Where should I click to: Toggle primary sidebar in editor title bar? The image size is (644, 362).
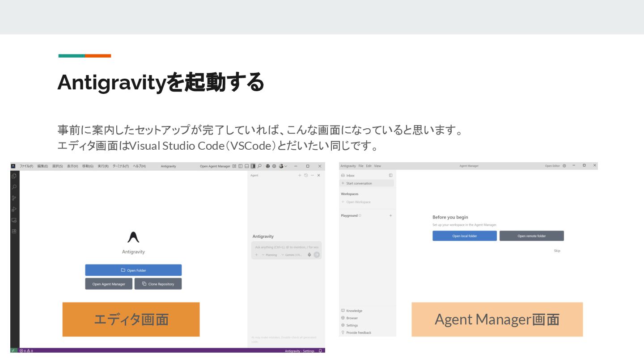click(240, 166)
